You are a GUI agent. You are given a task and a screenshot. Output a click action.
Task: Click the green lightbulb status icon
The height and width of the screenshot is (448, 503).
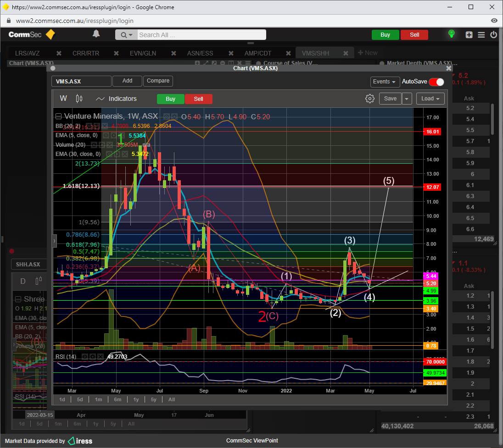point(451,34)
